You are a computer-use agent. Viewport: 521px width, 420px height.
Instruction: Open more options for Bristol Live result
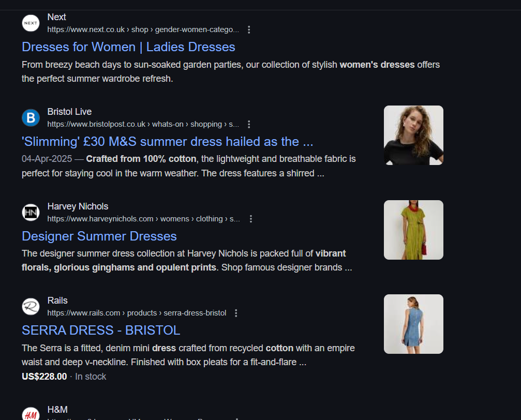point(249,124)
